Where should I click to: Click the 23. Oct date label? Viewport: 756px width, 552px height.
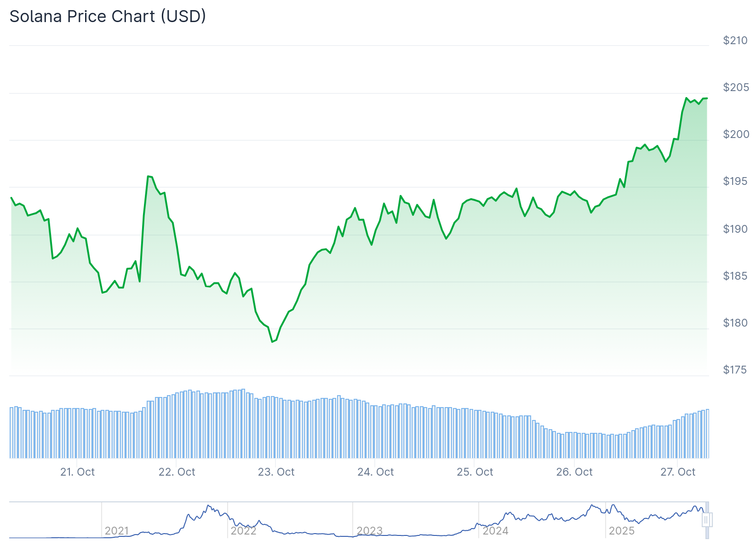tap(276, 472)
